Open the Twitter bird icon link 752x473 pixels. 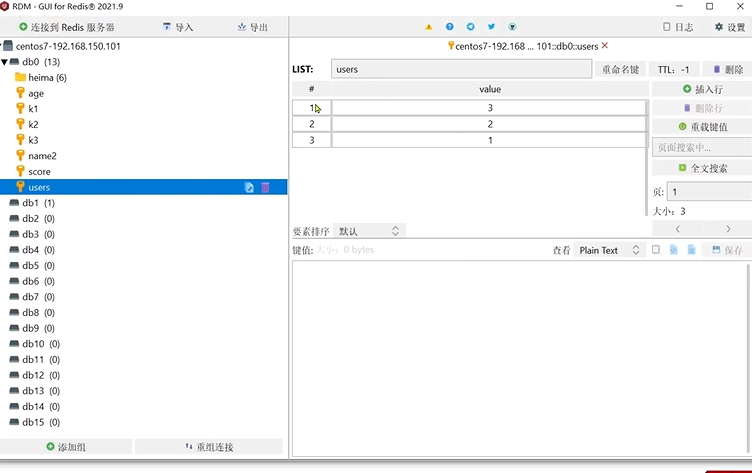pyautogui.click(x=491, y=27)
